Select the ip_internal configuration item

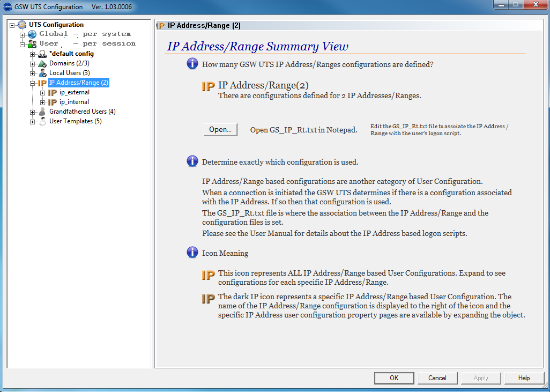pos(74,102)
